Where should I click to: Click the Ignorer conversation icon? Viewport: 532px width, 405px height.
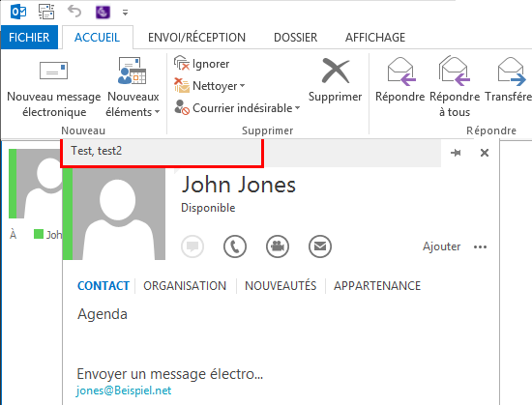[x=182, y=64]
